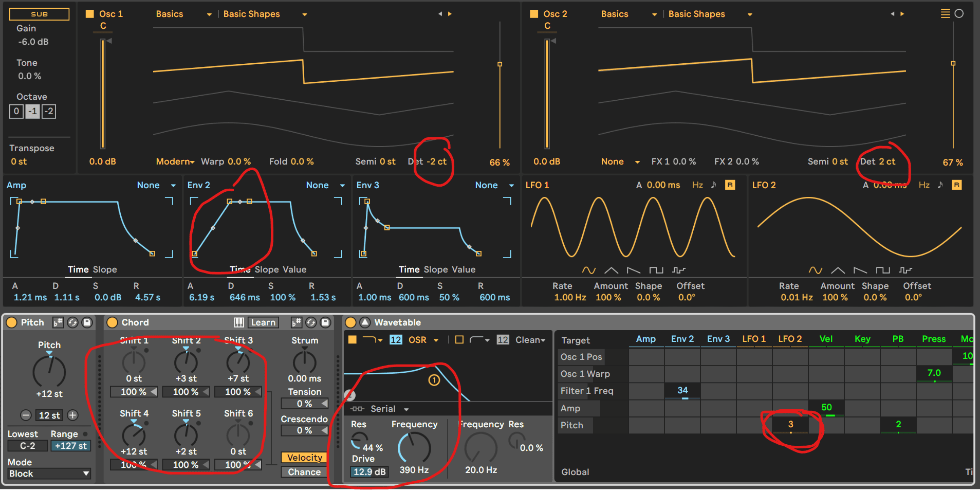This screenshot has height=490, width=980.
Task: Select the sine shape icon under LFO 2
Action: (816, 269)
